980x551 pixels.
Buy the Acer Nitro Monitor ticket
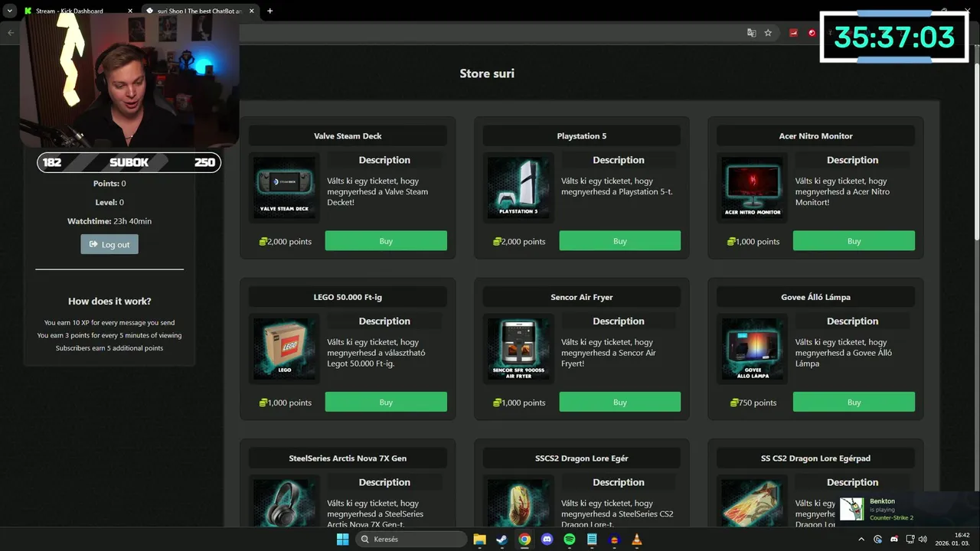pos(854,241)
